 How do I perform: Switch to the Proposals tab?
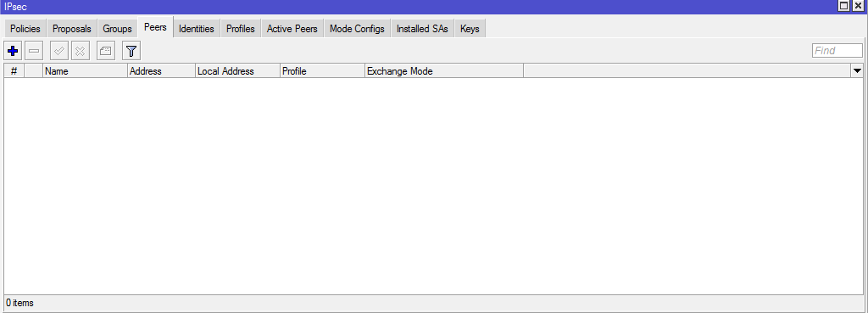[72, 29]
